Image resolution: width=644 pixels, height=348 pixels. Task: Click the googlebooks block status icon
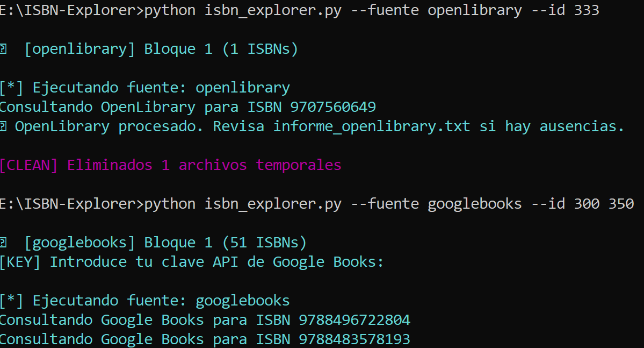[x=4, y=242]
